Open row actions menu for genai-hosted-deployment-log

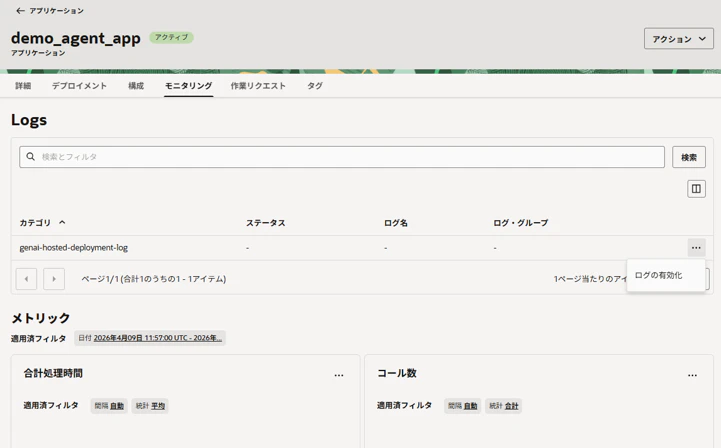coord(696,248)
